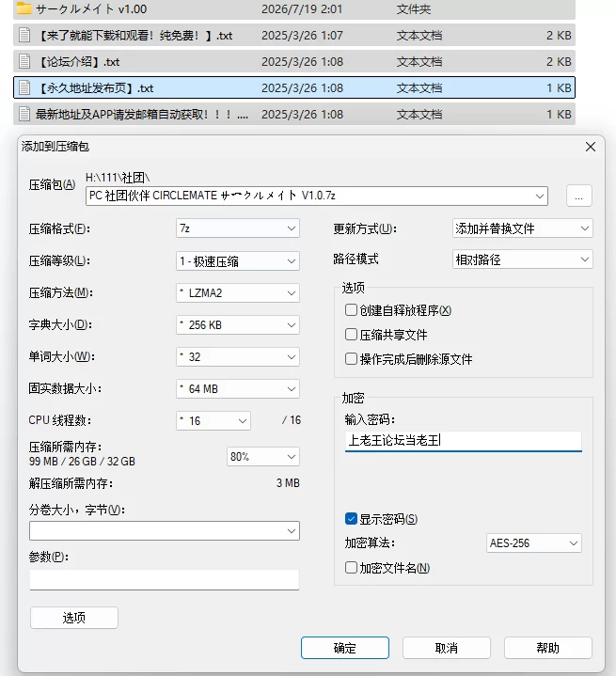Open the 压缩等级 dropdown
This screenshot has height=676, width=616.
(x=238, y=260)
